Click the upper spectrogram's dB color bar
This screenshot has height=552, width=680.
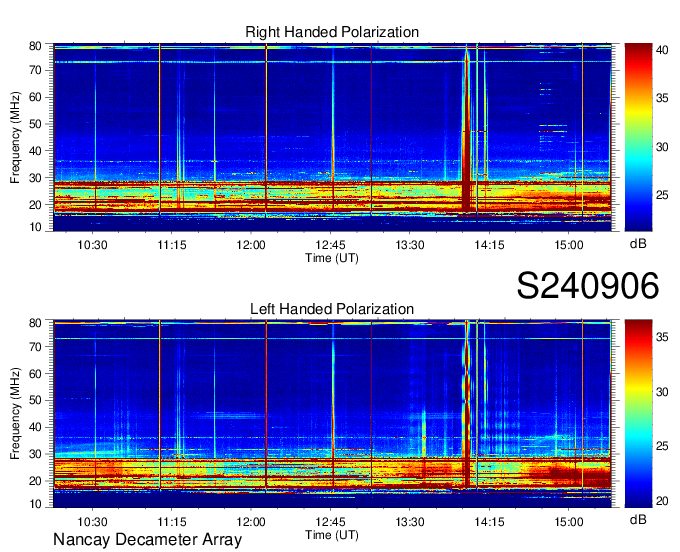click(x=638, y=137)
